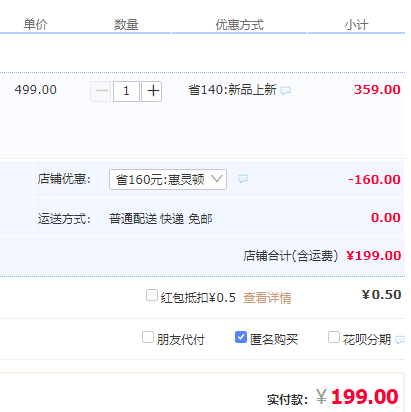This screenshot has width=411, height=412.
Task: Click the 数量 column header
Action: 126,25
